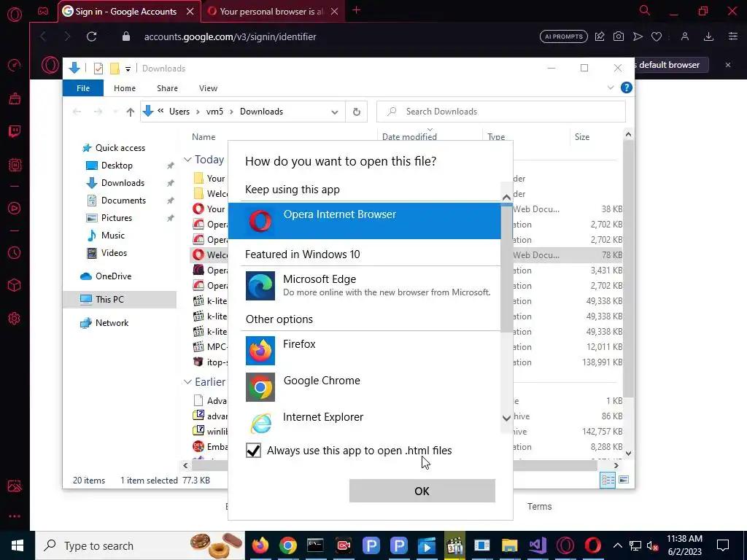Expand the Explorer ribbon chevron
Image resolution: width=747 pixels, height=560 pixels.
(611, 87)
